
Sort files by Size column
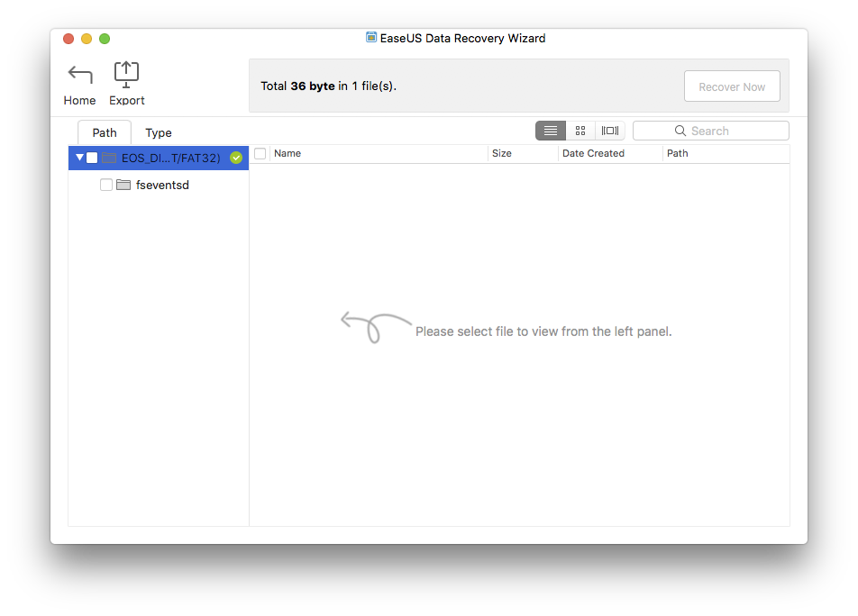(x=523, y=154)
